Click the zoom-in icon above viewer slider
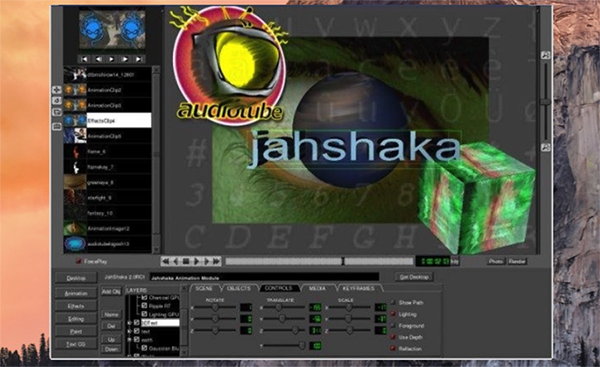 pos(546,55)
